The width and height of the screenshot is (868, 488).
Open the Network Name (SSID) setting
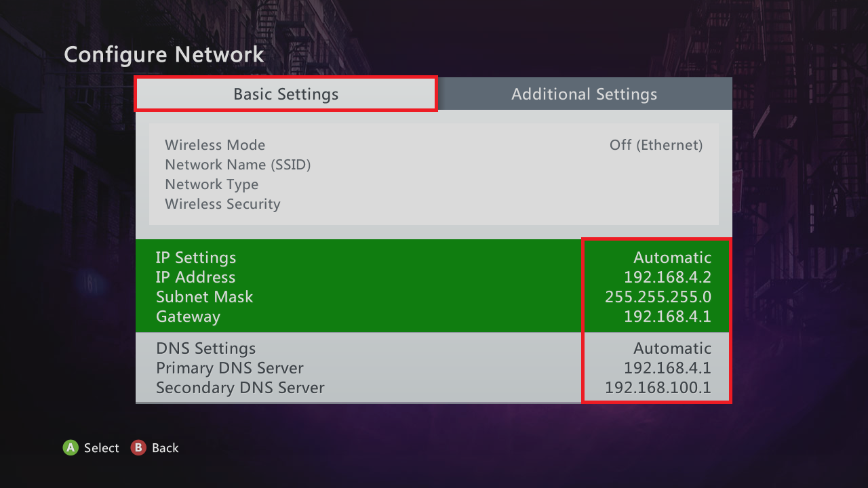[238, 164]
